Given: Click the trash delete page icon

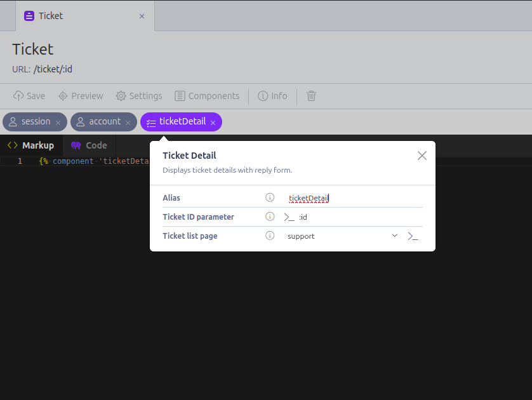Looking at the screenshot, I should tap(311, 96).
